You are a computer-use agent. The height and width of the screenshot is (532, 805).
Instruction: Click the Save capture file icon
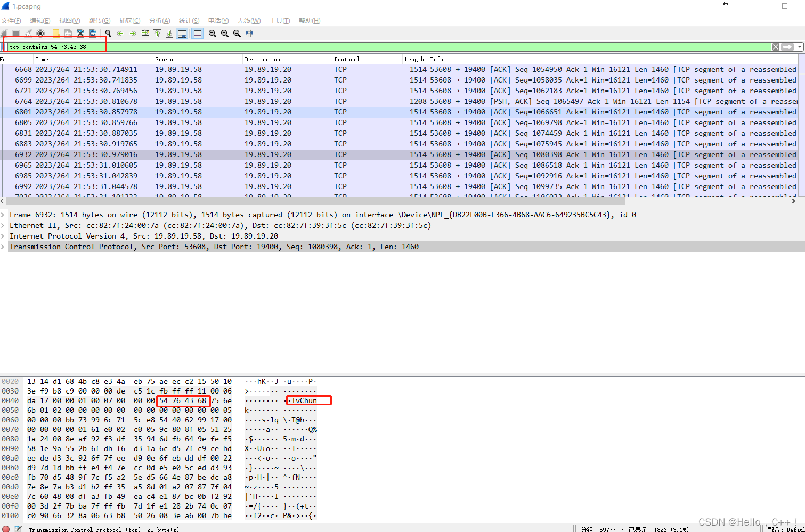tap(68, 34)
